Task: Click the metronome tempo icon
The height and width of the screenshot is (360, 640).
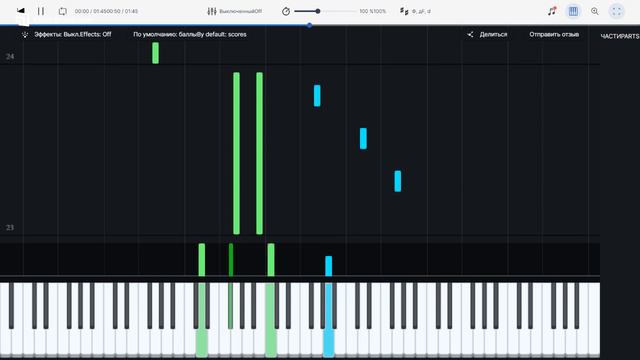Action: point(286,11)
